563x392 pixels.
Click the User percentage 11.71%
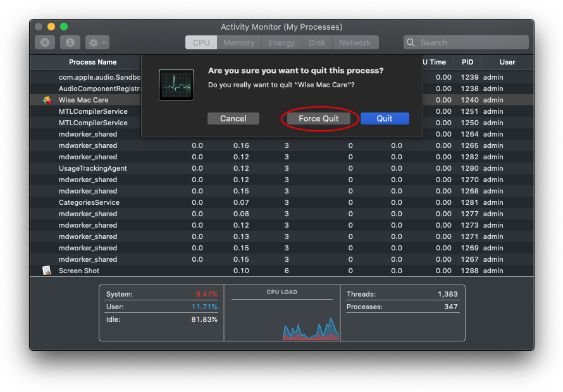pyautogui.click(x=205, y=307)
